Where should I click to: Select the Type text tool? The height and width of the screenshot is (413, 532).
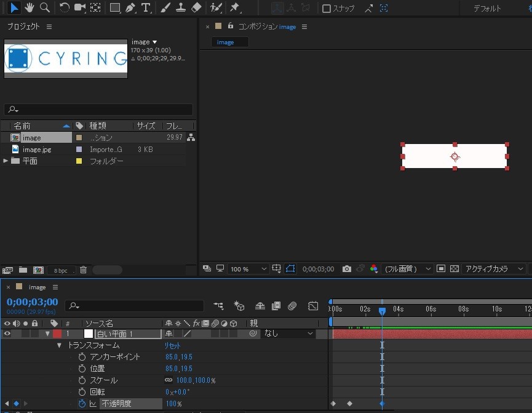coord(145,8)
